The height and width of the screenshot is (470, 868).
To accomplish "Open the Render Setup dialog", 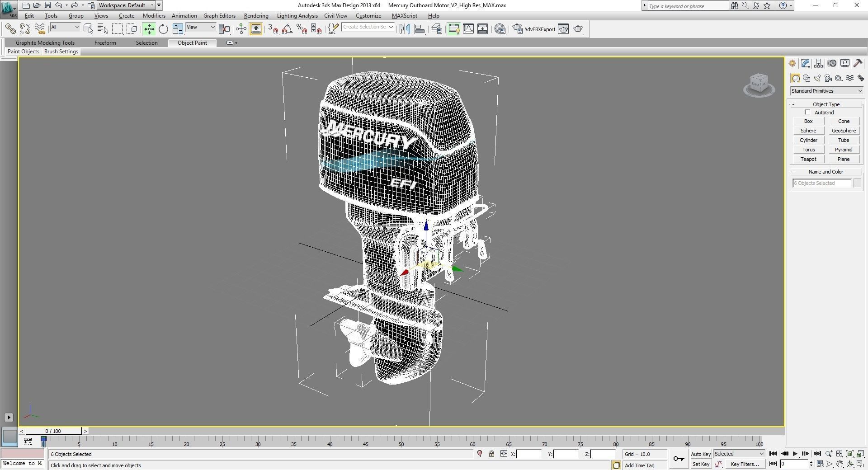I will [517, 29].
